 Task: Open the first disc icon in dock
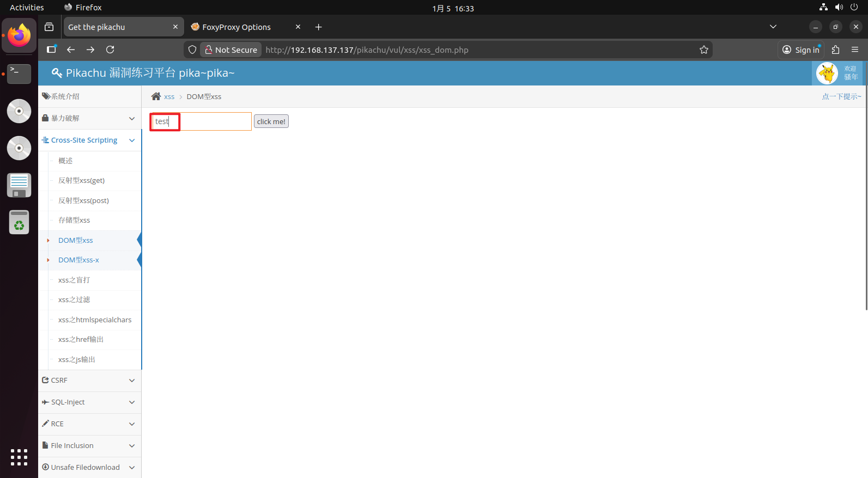click(x=19, y=111)
